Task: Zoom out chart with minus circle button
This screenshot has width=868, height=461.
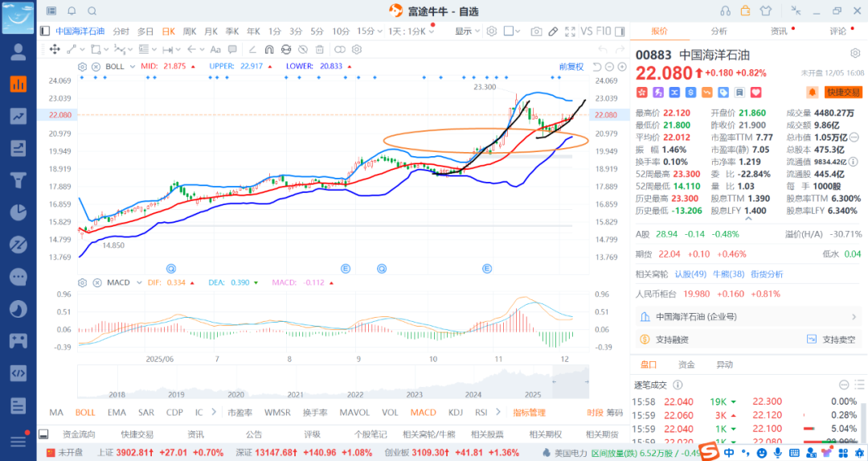Action: (609, 67)
